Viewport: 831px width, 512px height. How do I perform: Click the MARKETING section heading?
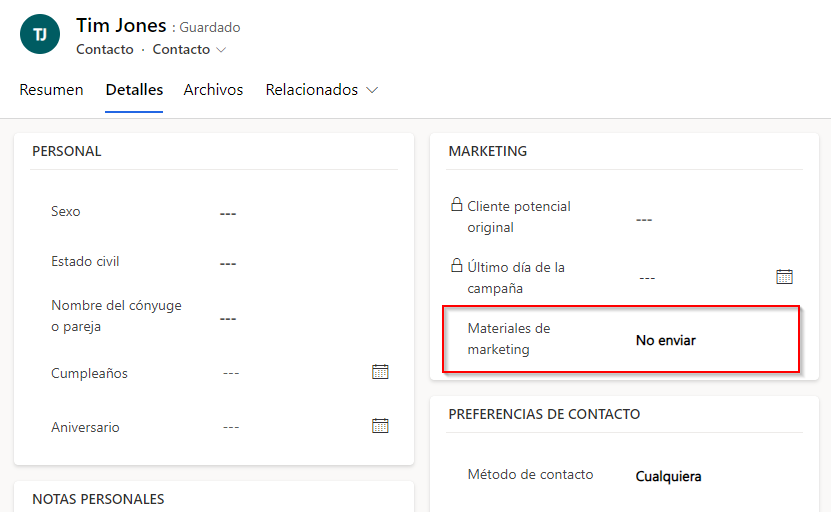tap(488, 151)
